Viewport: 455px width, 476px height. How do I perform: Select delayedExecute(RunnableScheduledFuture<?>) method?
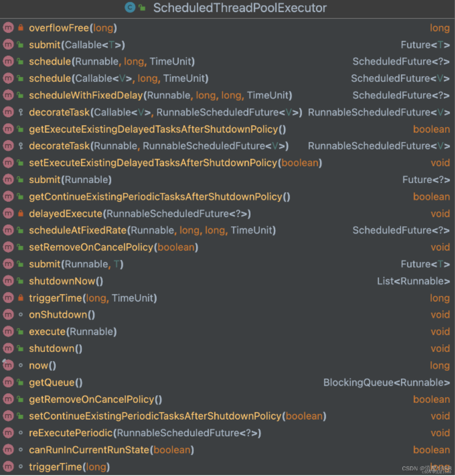[x=140, y=214]
